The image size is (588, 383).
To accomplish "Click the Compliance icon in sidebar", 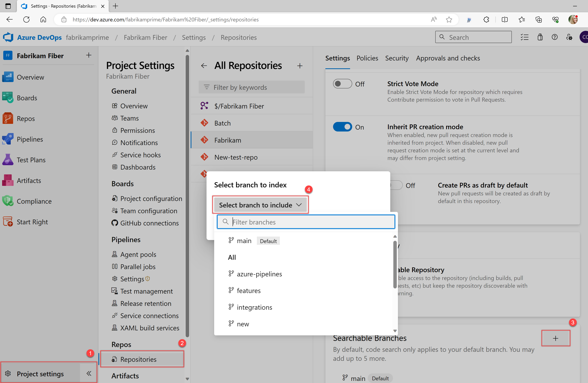I will coord(9,201).
